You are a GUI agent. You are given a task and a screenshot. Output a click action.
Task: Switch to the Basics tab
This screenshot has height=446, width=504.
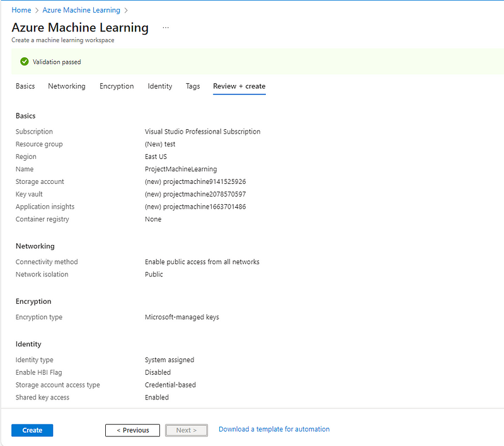coord(25,86)
